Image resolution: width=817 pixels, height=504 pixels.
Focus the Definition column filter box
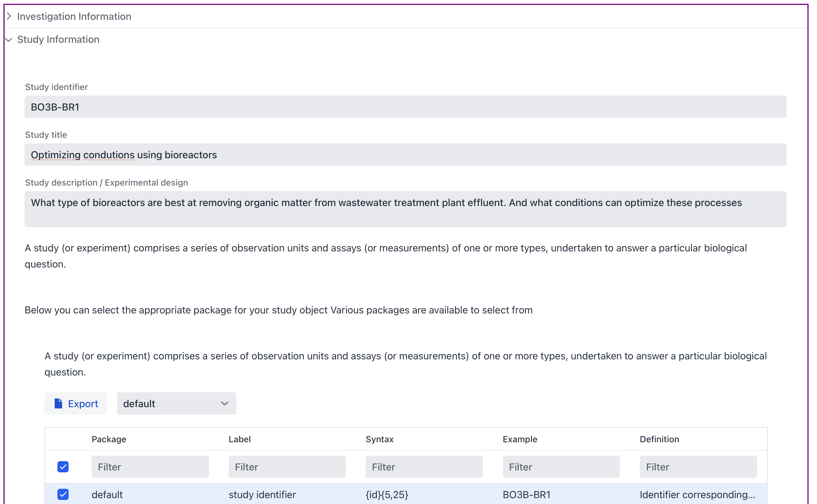coord(698,467)
